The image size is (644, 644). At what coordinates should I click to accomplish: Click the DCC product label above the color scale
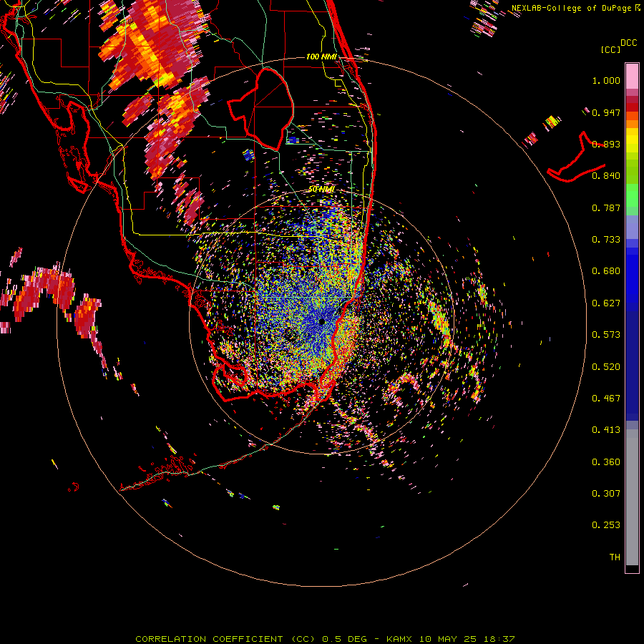click(629, 43)
